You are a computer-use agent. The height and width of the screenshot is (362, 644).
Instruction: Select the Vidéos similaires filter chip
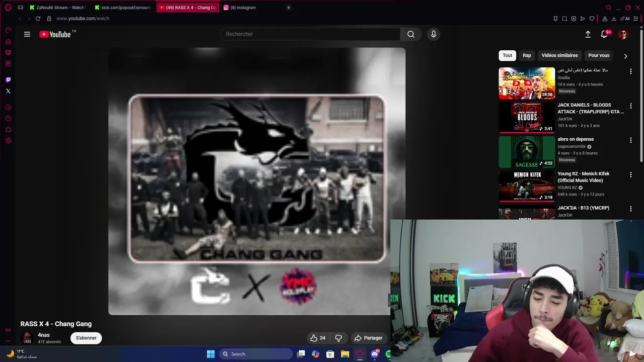[x=559, y=55]
